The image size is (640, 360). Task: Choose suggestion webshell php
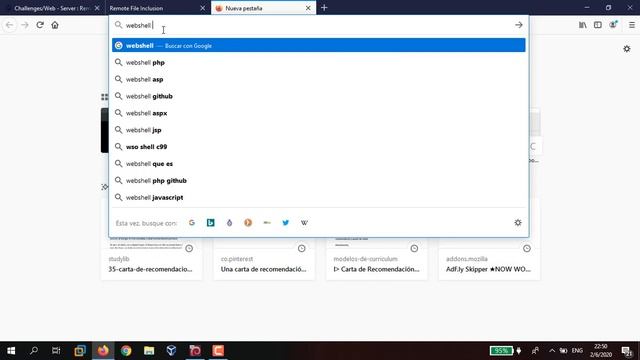click(319, 62)
